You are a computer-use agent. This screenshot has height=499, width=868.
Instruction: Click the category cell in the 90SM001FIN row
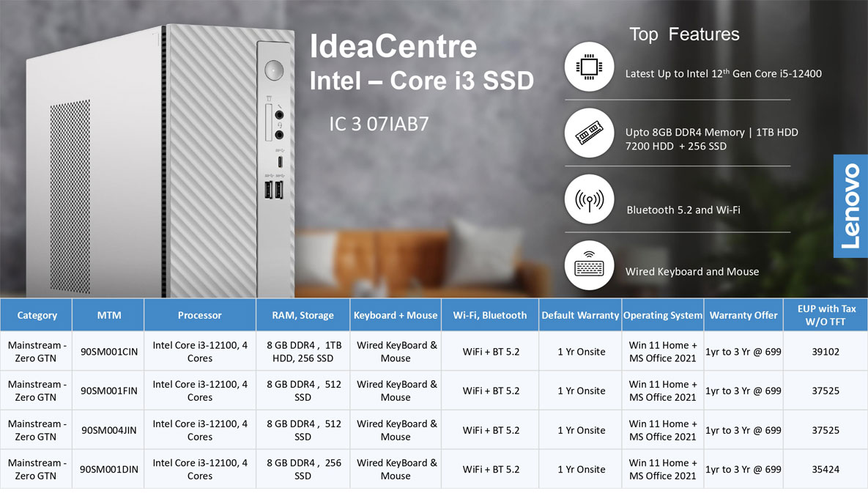37,391
